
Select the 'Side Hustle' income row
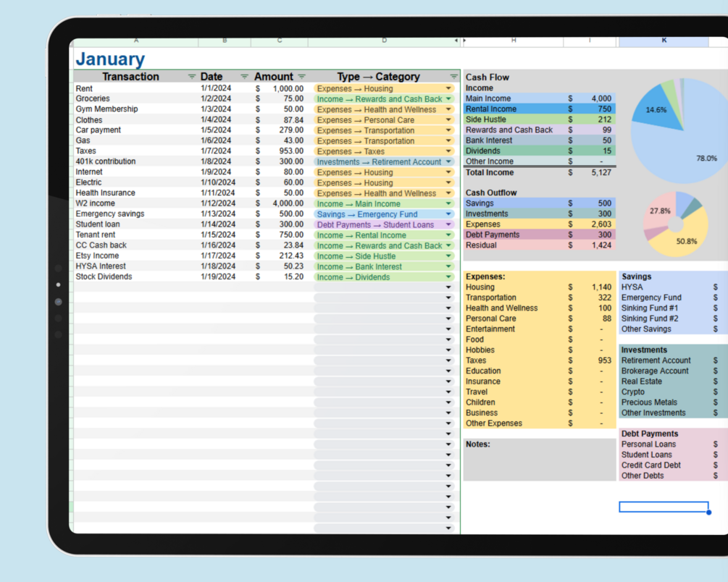540,119
